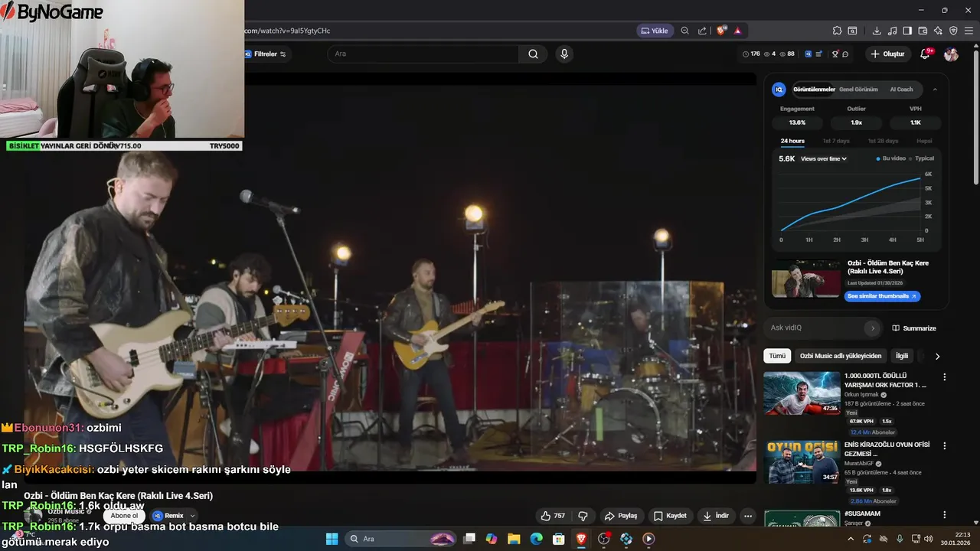This screenshot has width=980, height=551.
Task: Dislike the video with thumbs down
Action: pyautogui.click(x=583, y=516)
